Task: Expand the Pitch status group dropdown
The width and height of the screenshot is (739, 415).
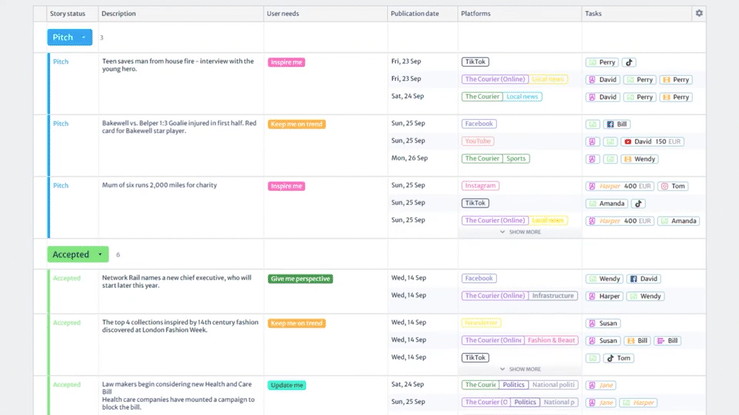Action: point(84,37)
